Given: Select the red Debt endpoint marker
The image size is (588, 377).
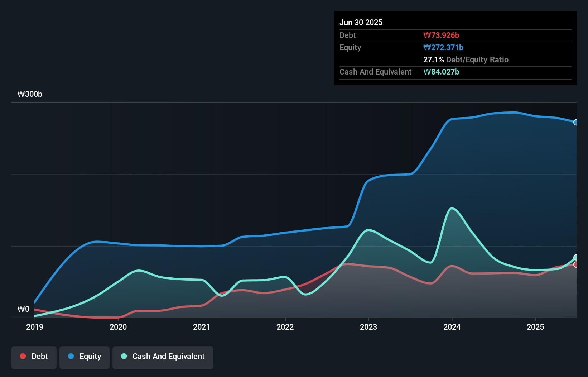Looking at the screenshot, I should [x=576, y=264].
